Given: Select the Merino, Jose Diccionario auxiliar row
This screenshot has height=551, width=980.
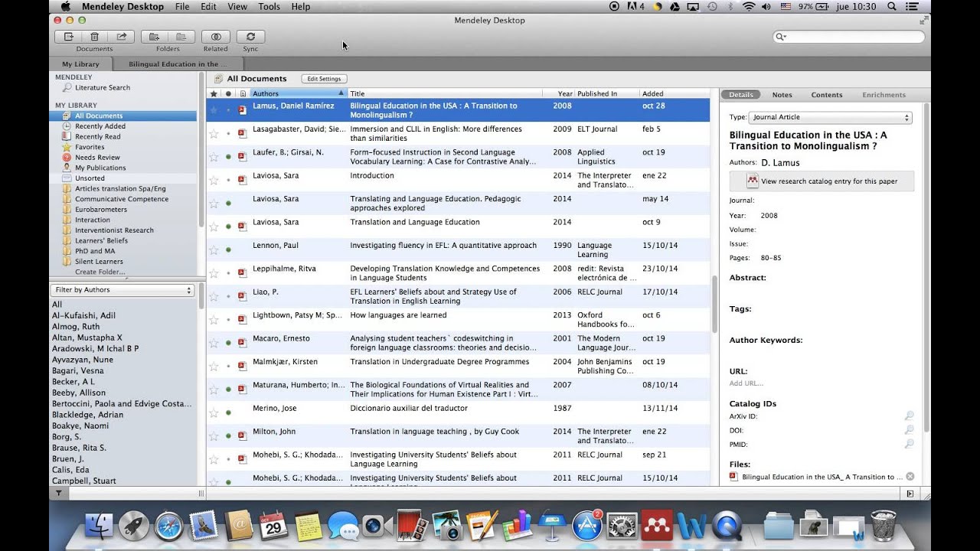Looking at the screenshot, I should click(x=458, y=412).
